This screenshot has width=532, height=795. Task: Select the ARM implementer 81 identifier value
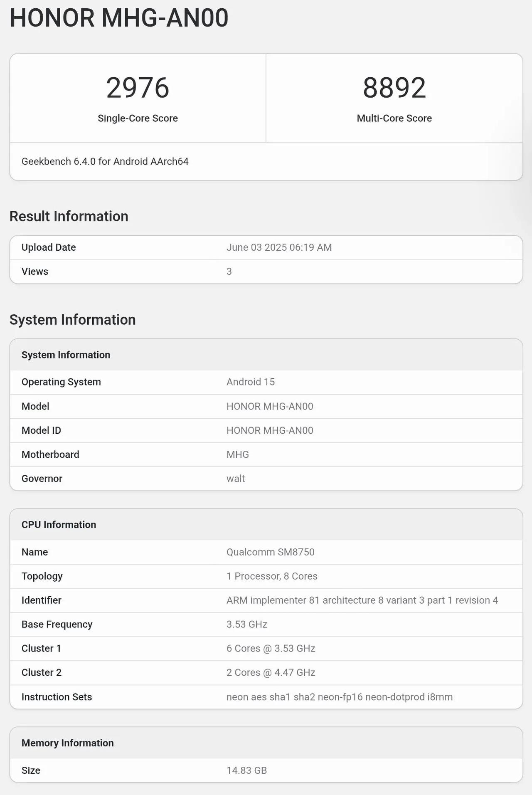pyautogui.click(x=362, y=600)
